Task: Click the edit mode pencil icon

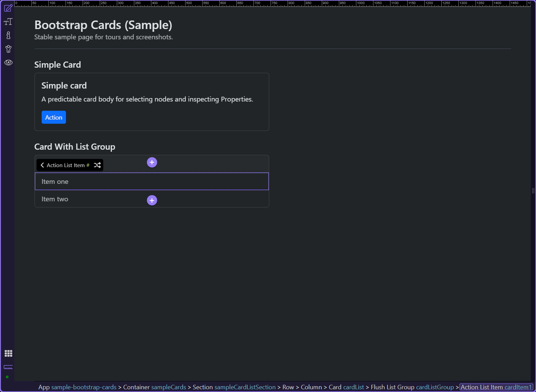Action: (8, 8)
